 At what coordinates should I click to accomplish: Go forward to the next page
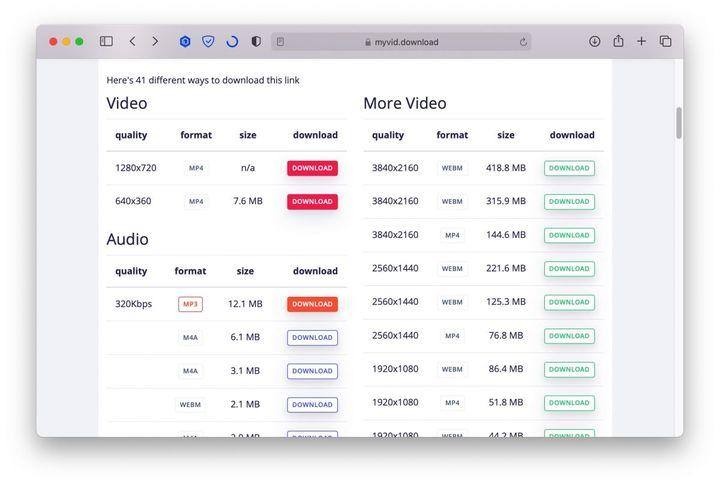click(155, 41)
